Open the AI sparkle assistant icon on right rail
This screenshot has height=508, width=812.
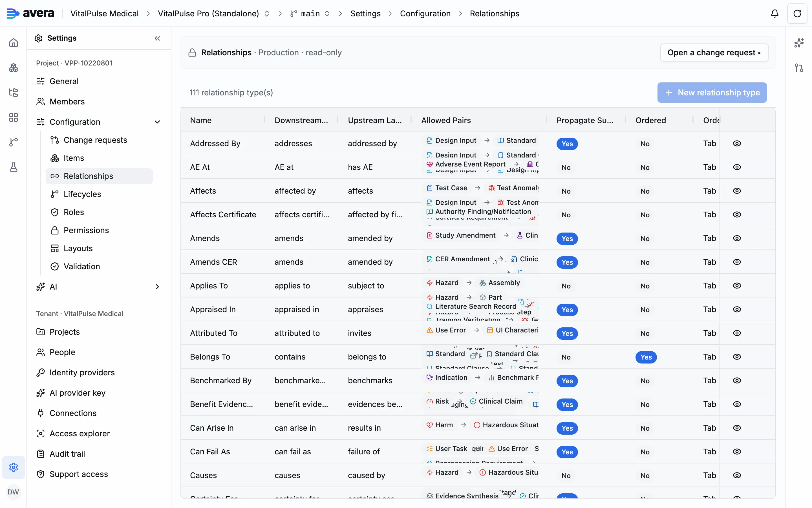799,43
